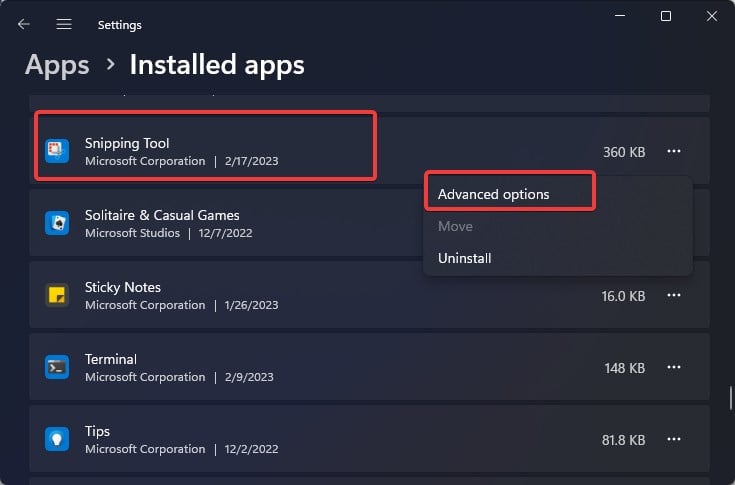Maximize the Settings window
Screen dimensions: 735x485
[x=666, y=16]
